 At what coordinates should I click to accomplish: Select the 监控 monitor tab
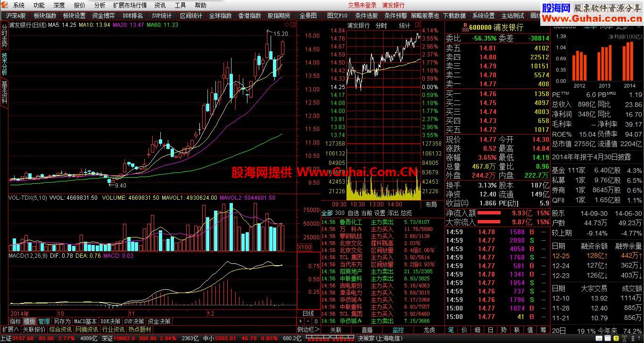[398, 330]
